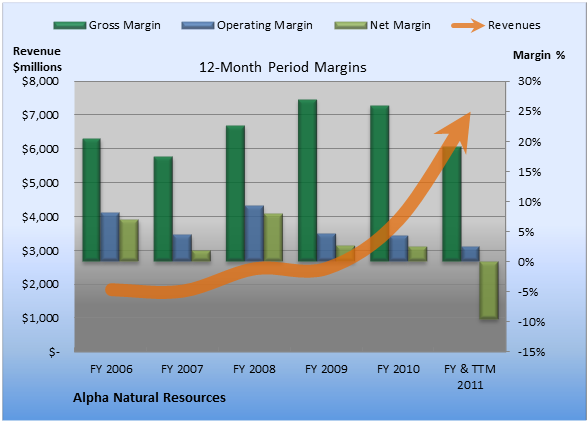Click the '-5%' margin axis value
This screenshot has height=422, width=588.
528,292
